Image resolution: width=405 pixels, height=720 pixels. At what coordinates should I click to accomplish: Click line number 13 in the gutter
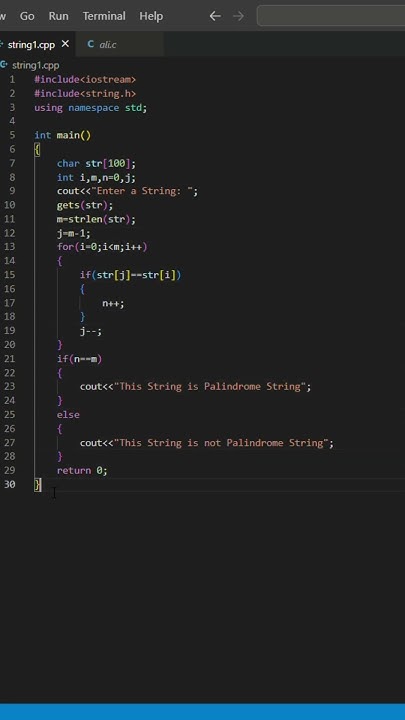coord(10,247)
